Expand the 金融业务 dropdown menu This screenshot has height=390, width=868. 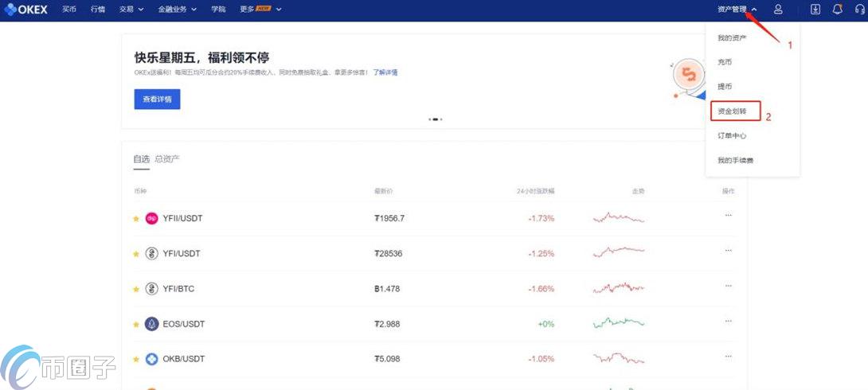click(177, 10)
